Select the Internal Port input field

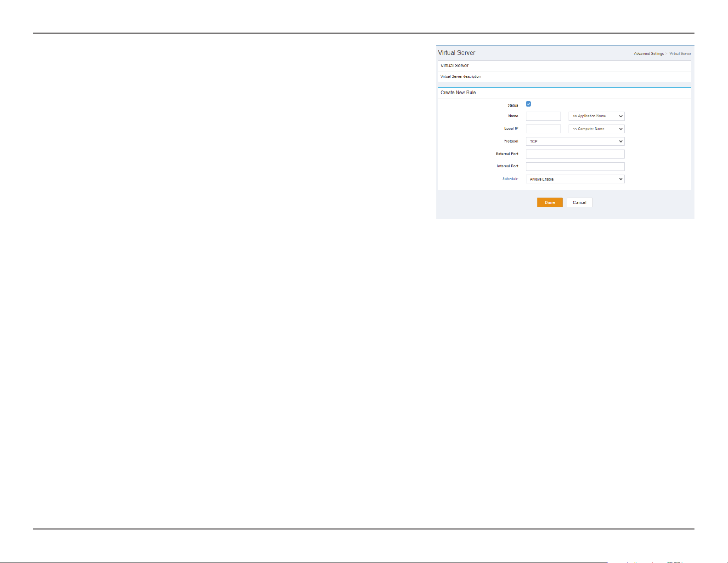point(575,166)
